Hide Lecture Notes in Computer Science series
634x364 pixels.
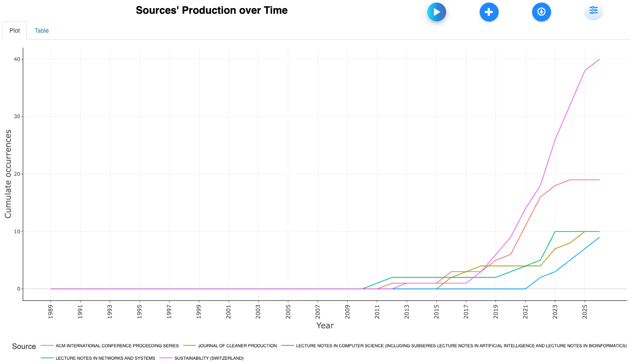click(x=461, y=346)
